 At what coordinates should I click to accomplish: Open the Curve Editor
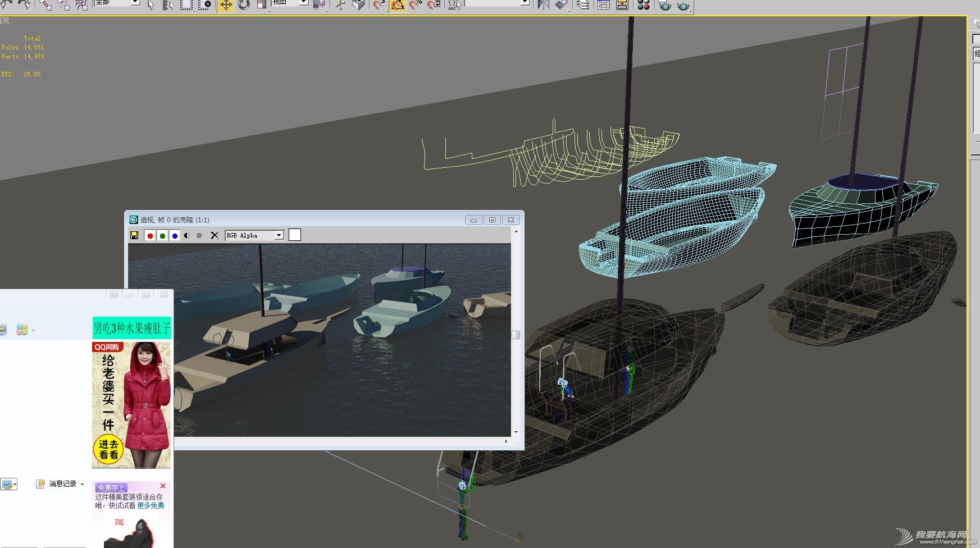click(604, 5)
